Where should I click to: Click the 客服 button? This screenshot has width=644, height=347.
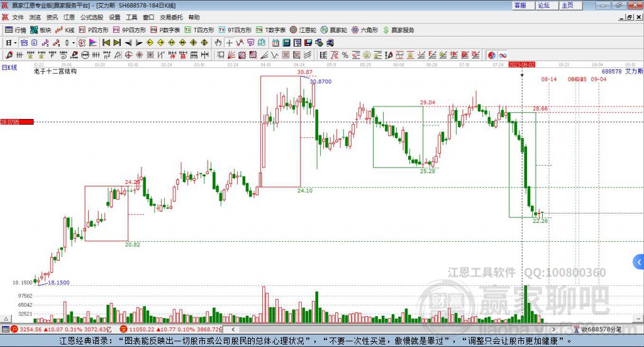[524, 5]
